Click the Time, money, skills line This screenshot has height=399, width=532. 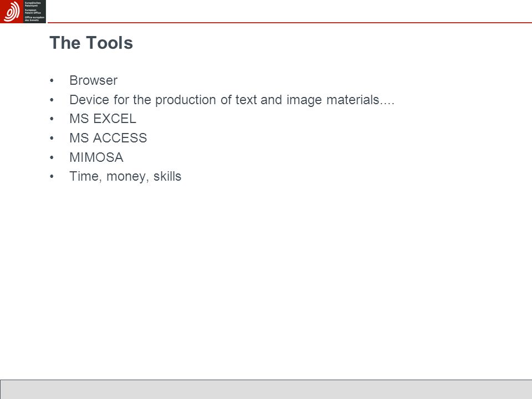coord(125,177)
